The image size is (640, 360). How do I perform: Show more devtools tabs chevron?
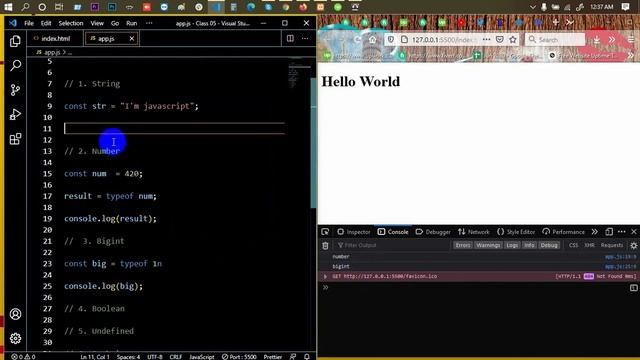click(595, 232)
